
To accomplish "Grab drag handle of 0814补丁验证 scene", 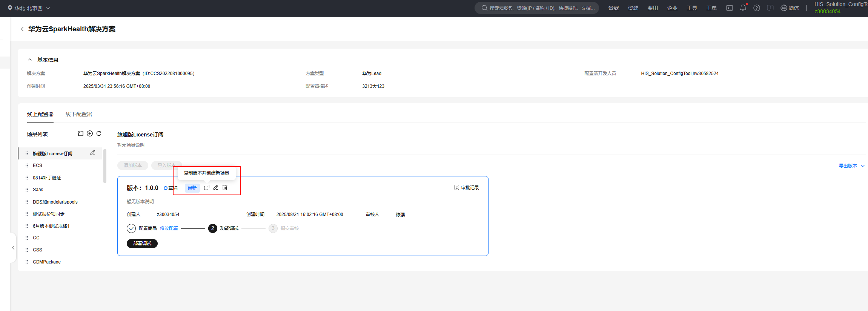I will coord(27,178).
